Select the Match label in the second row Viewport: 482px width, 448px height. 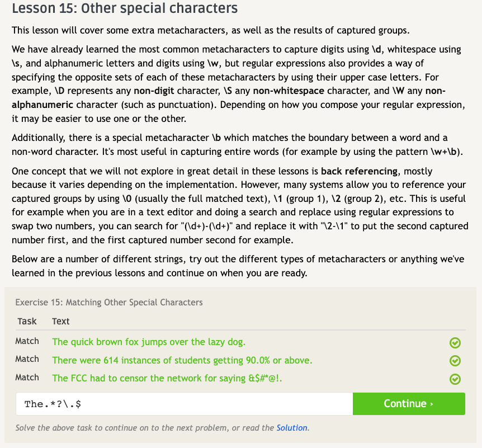(27, 359)
